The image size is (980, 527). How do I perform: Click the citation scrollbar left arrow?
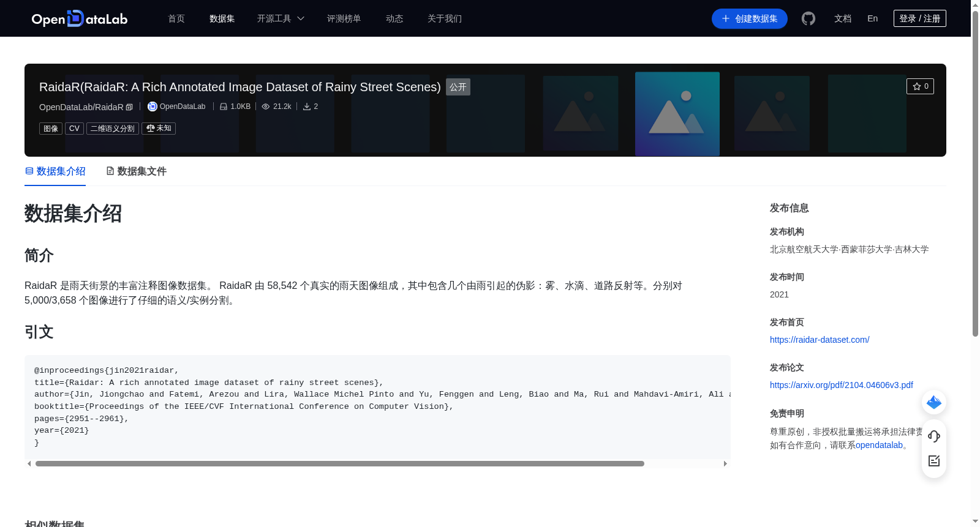click(29, 463)
